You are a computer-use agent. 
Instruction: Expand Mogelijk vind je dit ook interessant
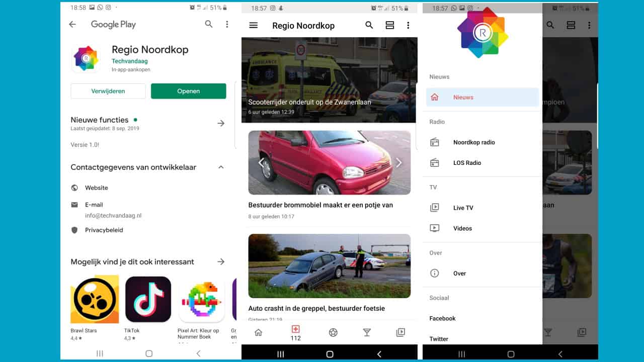pyautogui.click(x=221, y=261)
